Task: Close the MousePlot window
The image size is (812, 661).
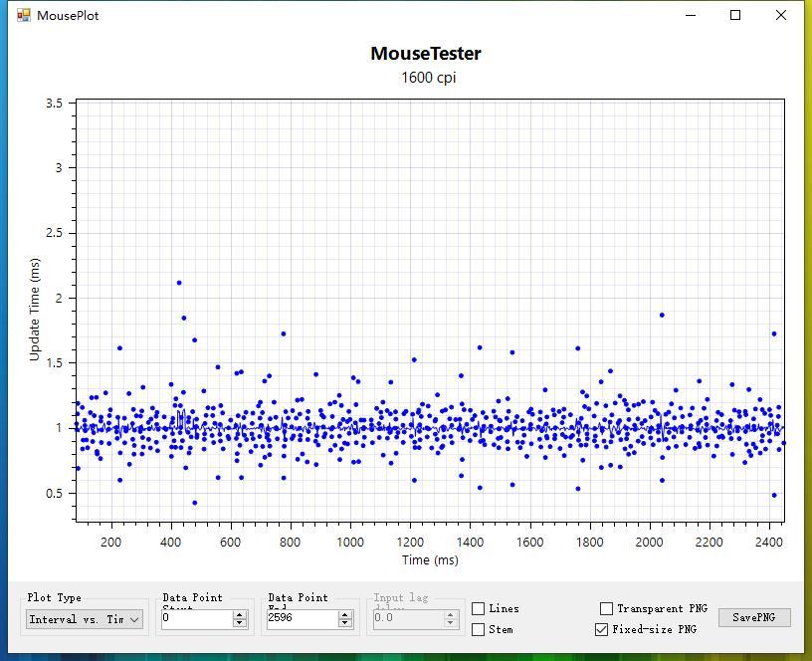Action: (781, 15)
